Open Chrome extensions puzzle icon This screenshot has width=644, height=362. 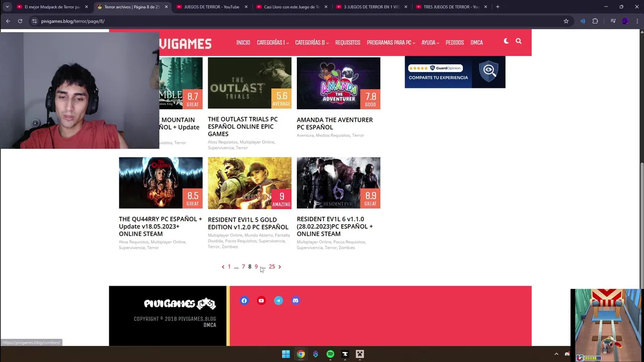click(x=595, y=21)
